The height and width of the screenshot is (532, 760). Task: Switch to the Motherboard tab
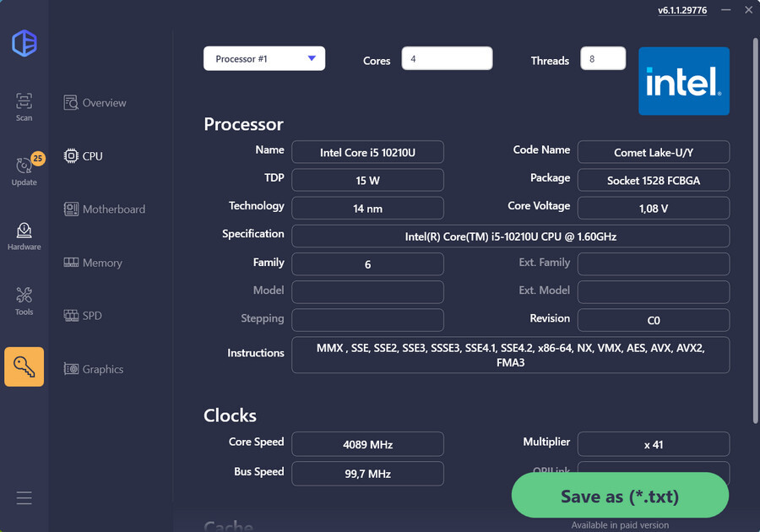point(105,209)
